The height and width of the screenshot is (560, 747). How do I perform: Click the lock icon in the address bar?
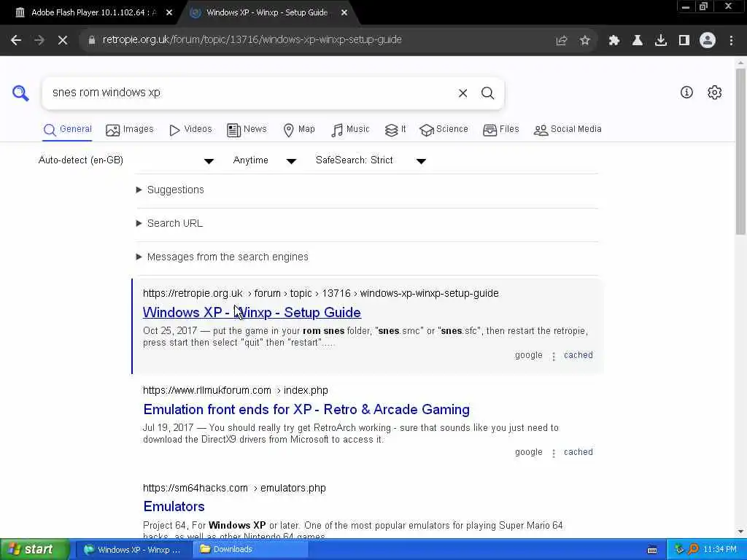coord(92,40)
